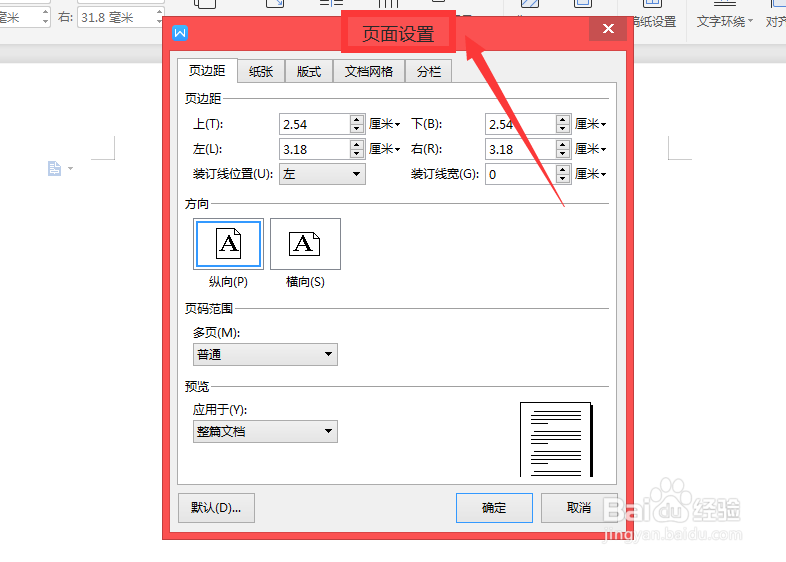The height and width of the screenshot is (562, 786).
Task: Click the 装订线宽(G) input field
Action: click(521, 174)
